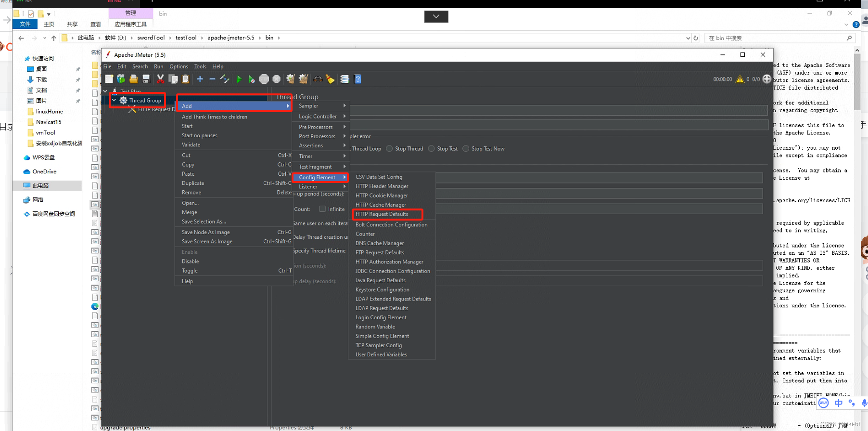Collapse the Thread Group tree node chevron

point(114,100)
